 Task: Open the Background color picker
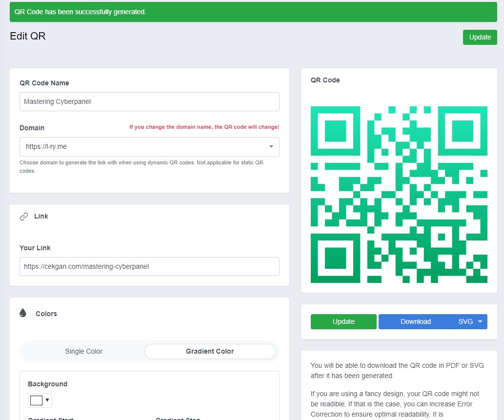[x=40, y=400]
